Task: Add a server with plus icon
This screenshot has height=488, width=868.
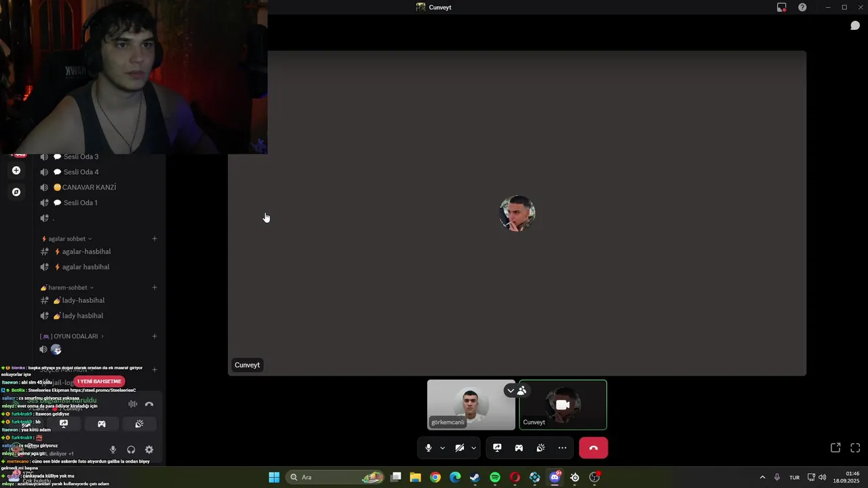Action: [16, 170]
